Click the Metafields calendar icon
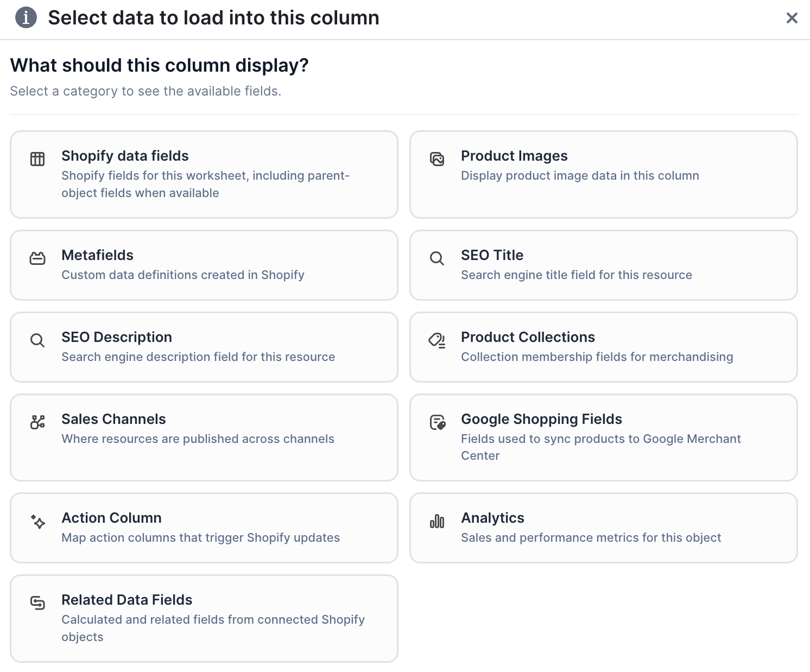 (x=37, y=258)
